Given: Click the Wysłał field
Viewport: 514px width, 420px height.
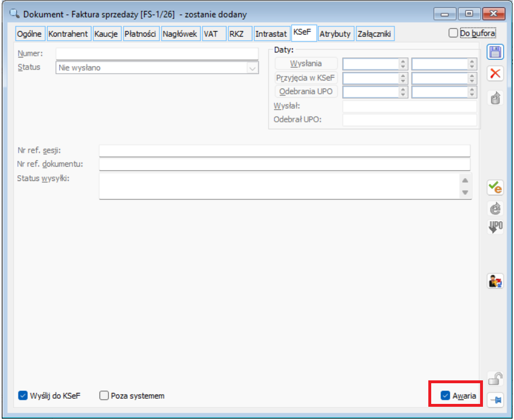Looking at the screenshot, I should click(409, 106).
